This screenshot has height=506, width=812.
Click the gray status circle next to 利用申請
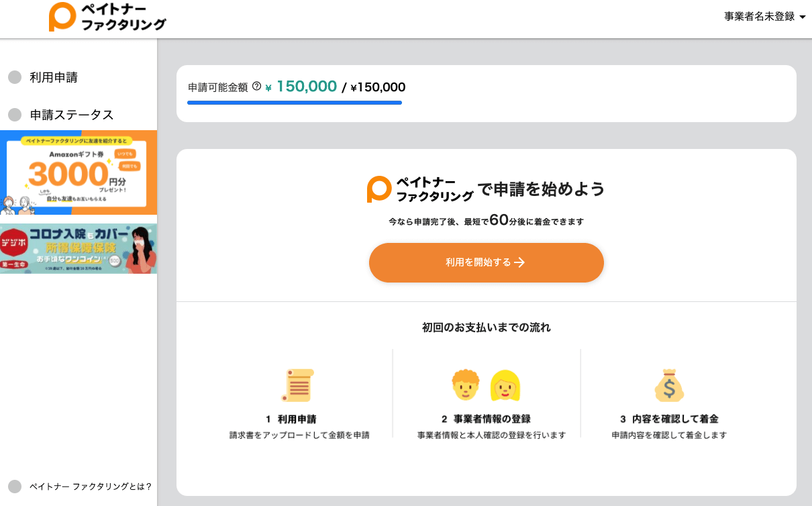tap(15, 77)
